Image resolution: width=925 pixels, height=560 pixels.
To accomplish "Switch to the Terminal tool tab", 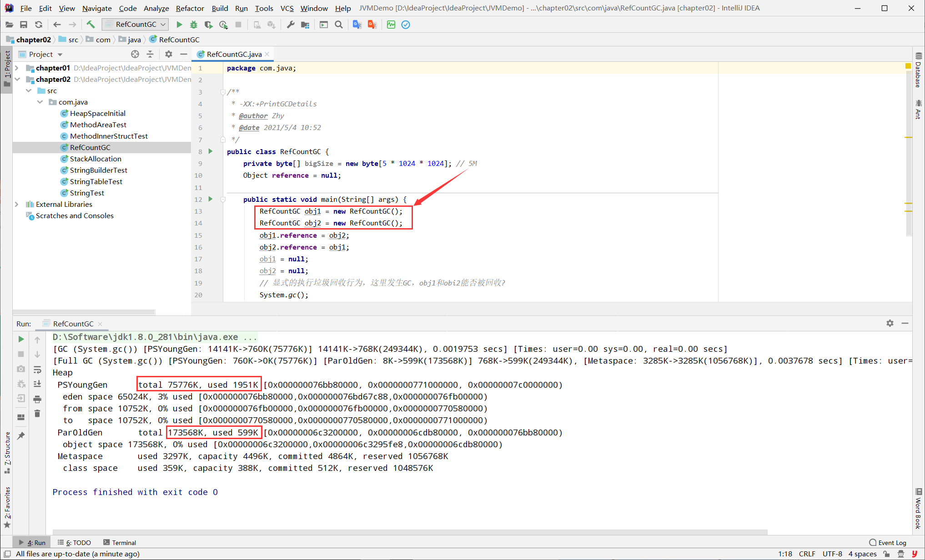I will click(120, 543).
